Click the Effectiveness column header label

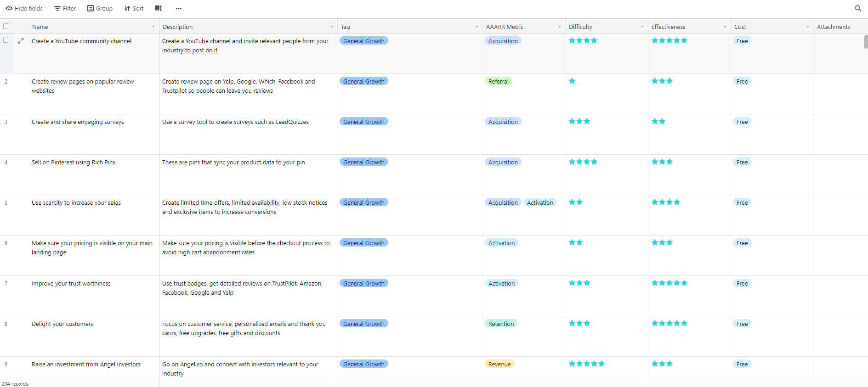coord(668,27)
